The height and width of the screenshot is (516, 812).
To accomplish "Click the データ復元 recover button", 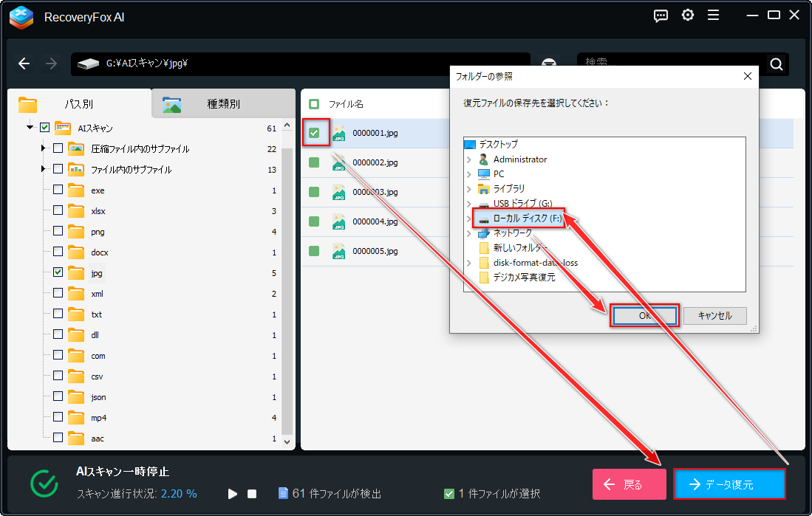I will tap(729, 485).
